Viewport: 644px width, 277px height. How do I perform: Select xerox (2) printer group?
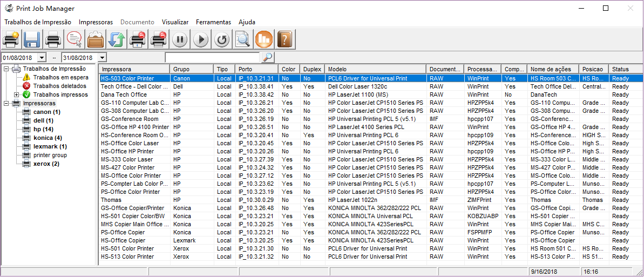pyautogui.click(x=46, y=164)
